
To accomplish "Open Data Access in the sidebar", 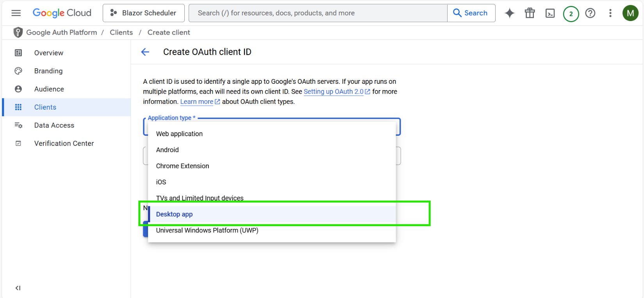I will coord(66,125).
